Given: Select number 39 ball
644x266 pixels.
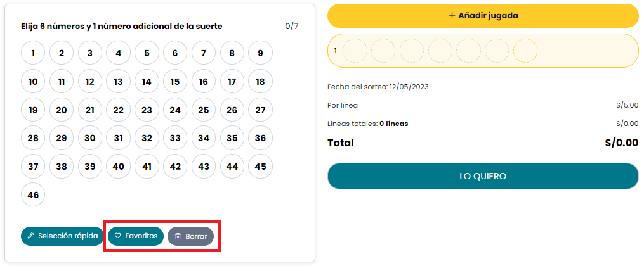Looking at the screenshot, I should 90,167.
